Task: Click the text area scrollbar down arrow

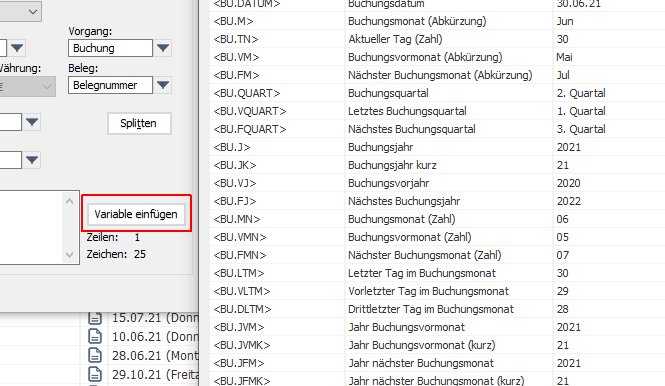Action: (x=70, y=255)
